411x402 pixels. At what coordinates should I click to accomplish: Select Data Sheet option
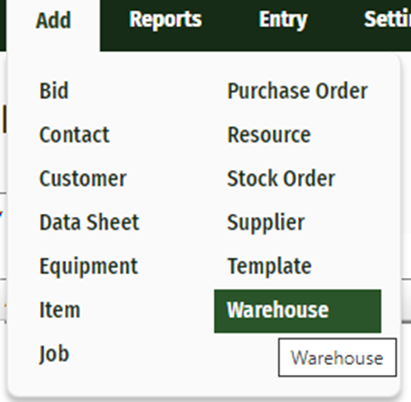(x=89, y=222)
